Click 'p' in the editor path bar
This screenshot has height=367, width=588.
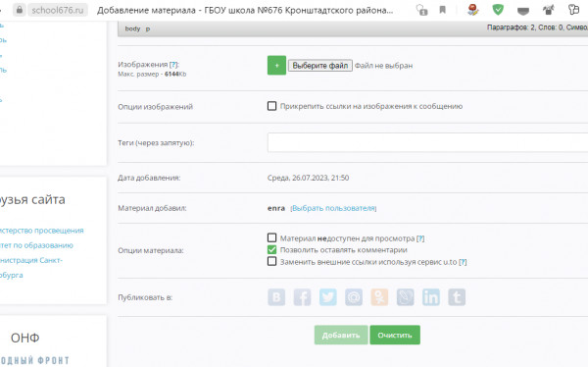pyautogui.click(x=148, y=28)
